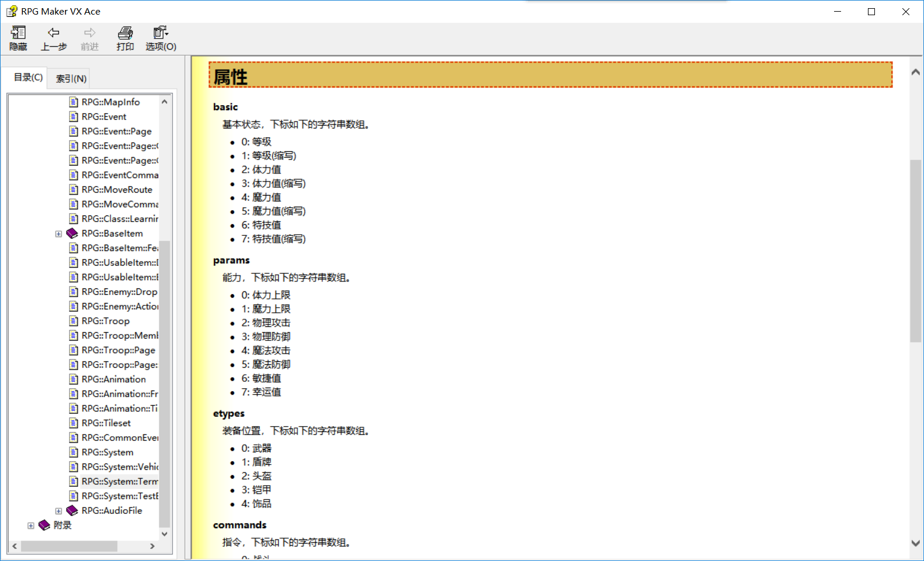Click the page icon beside RPG::MoveCommand
This screenshot has width=924, height=561.
(74, 204)
